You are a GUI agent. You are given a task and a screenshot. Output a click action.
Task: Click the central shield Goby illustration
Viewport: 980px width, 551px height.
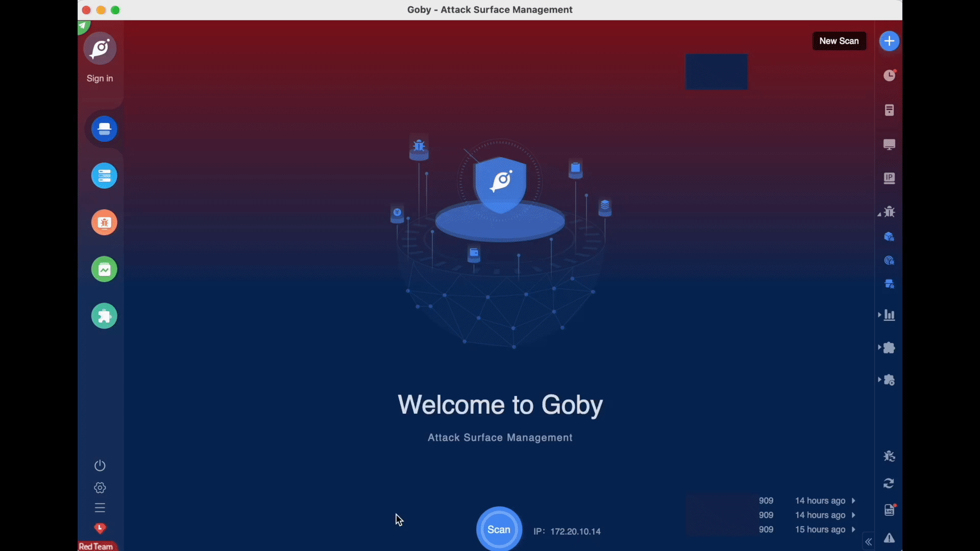[500, 185]
